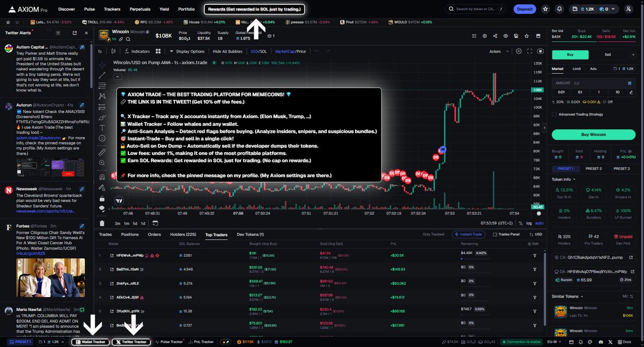Open the Display Options dropdown

click(187, 51)
